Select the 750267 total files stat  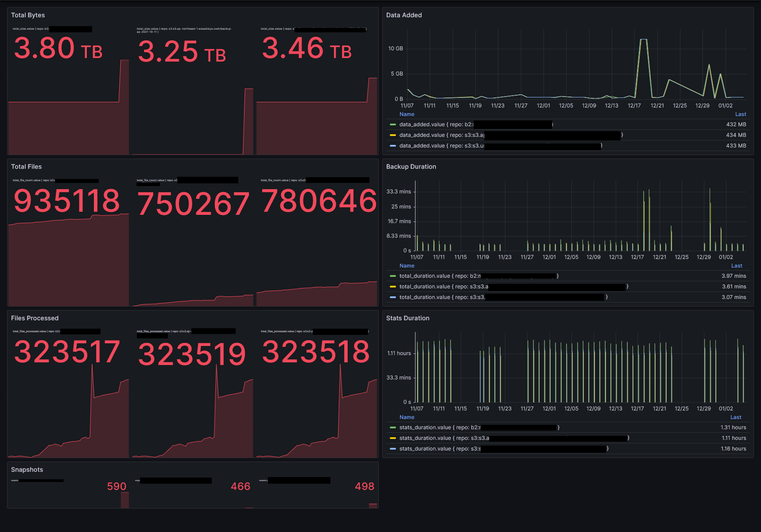click(194, 204)
